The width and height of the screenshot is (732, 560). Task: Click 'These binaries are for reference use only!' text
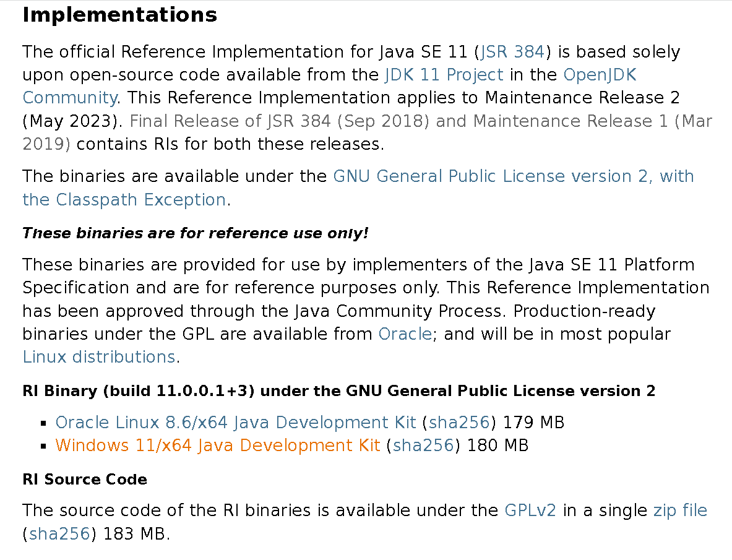[196, 233]
